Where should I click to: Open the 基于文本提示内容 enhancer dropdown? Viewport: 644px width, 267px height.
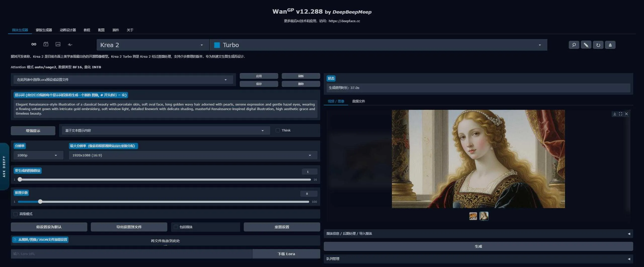166,130
